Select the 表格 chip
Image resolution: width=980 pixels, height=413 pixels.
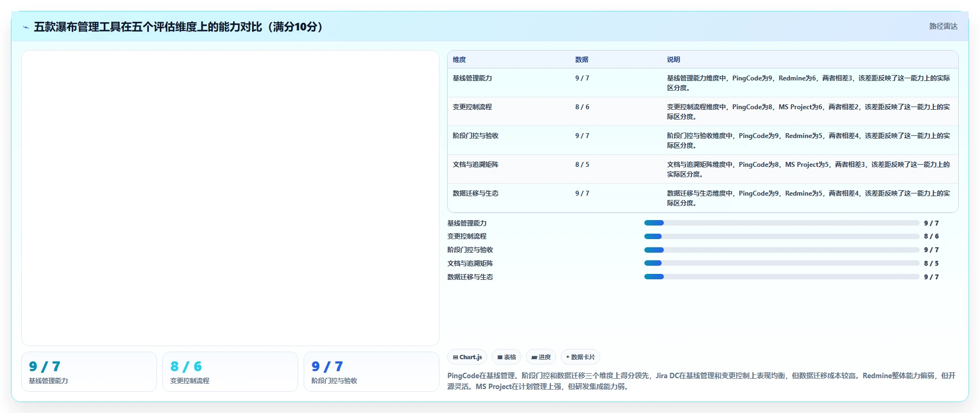tap(507, 357)
